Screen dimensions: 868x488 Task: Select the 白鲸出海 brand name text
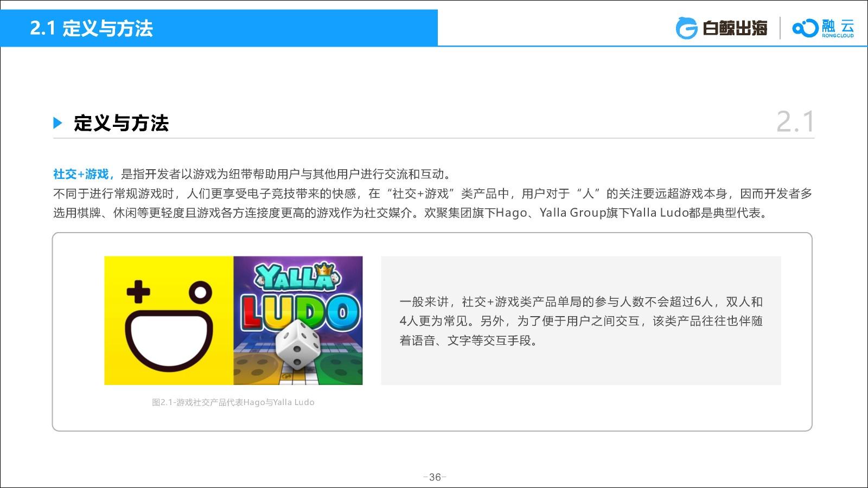click(x=735, y=28)
